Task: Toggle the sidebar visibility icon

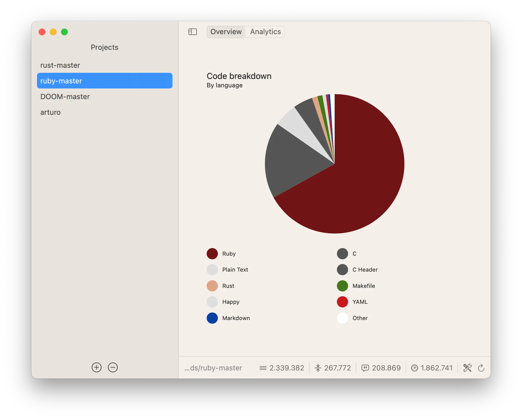Action: tap(193, 32)
